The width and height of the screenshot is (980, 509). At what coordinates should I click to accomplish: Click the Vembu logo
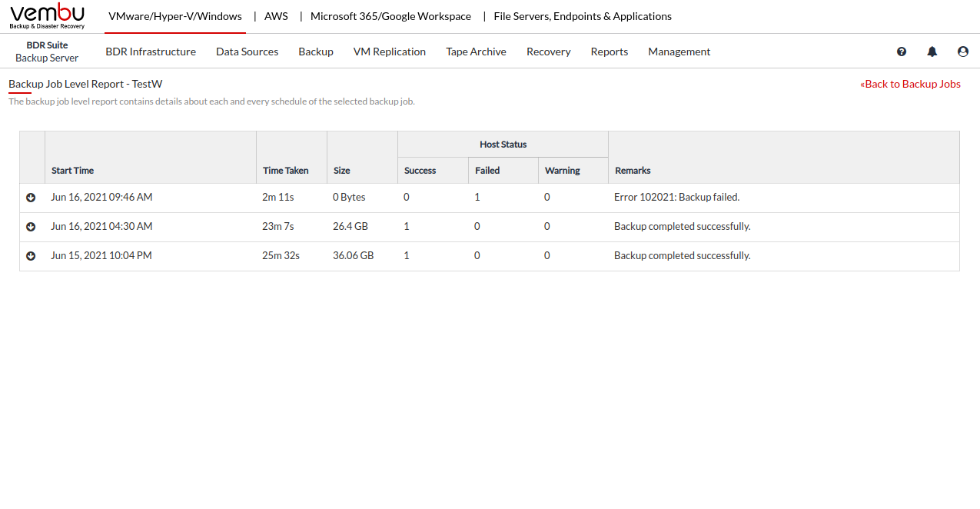tap(48, 16)
